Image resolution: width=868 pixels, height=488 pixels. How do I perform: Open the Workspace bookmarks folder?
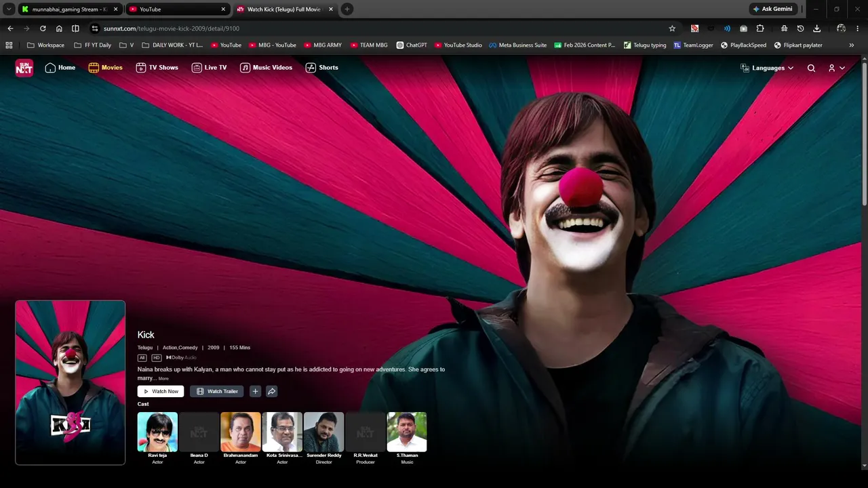click(x=45, y=45)
